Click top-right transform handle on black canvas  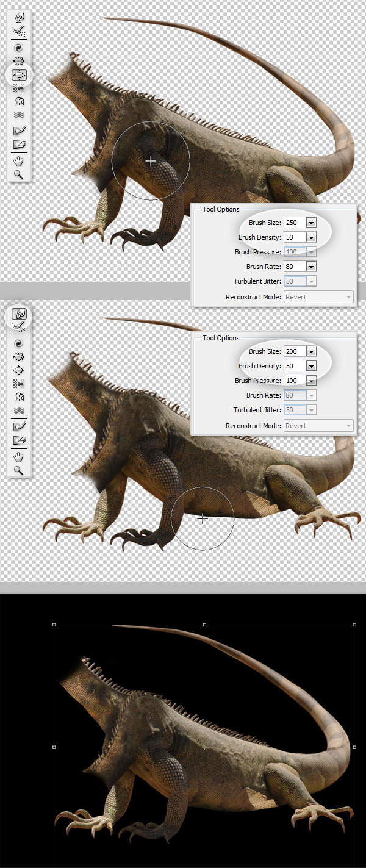(x=354, y=625)
